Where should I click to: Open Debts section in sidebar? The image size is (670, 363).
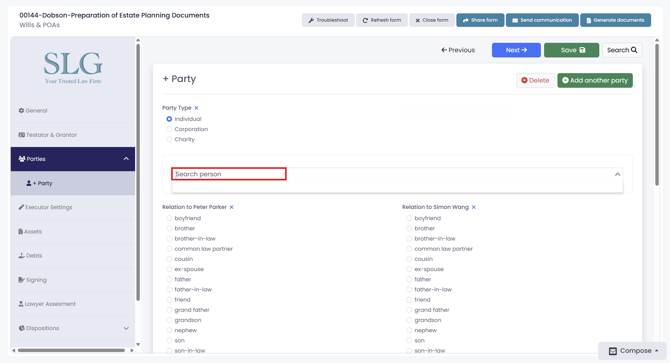(x=73, y=256)
